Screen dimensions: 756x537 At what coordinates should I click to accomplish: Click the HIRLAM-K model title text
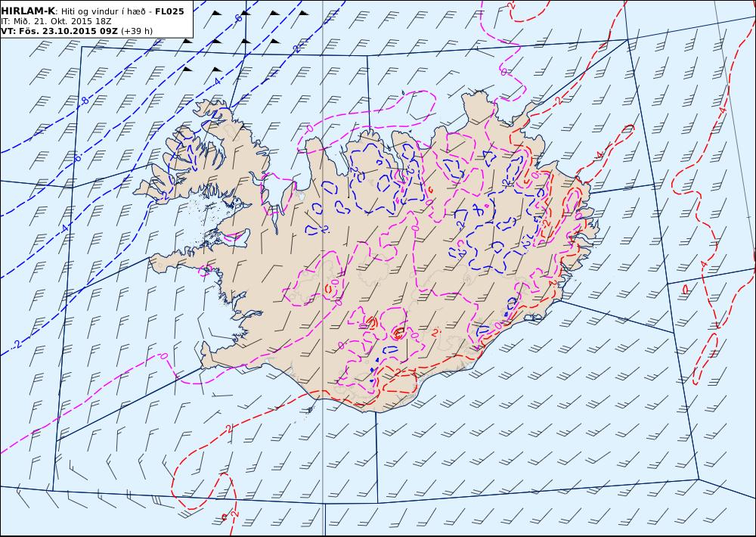(29, 11)
